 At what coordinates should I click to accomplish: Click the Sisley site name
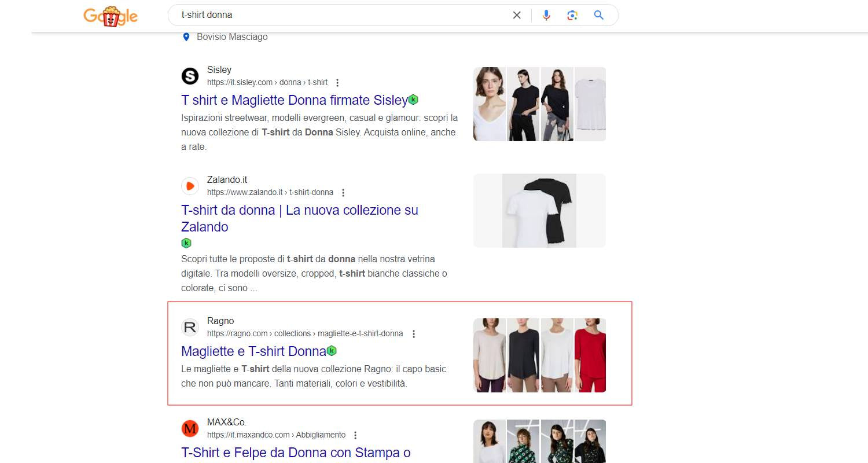(x=219, y=69)
